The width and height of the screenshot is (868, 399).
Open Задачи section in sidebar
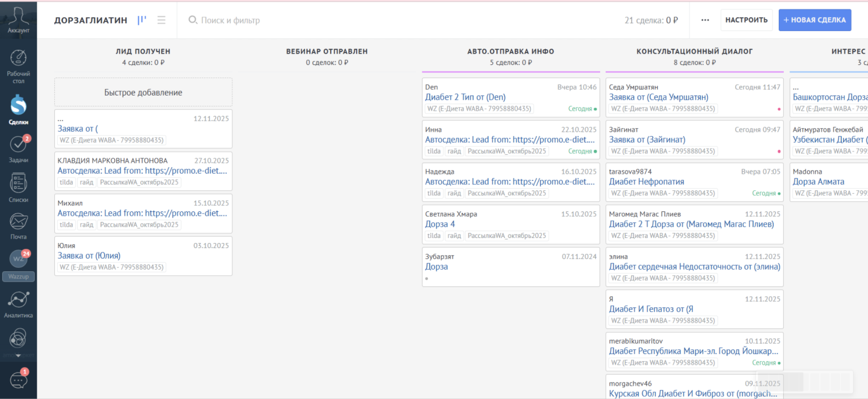coord(18,149)
